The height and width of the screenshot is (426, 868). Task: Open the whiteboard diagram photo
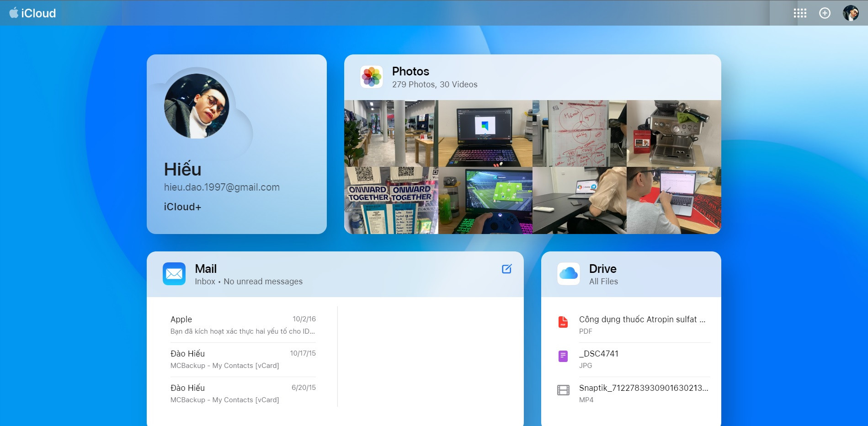[x=580, y=133]
